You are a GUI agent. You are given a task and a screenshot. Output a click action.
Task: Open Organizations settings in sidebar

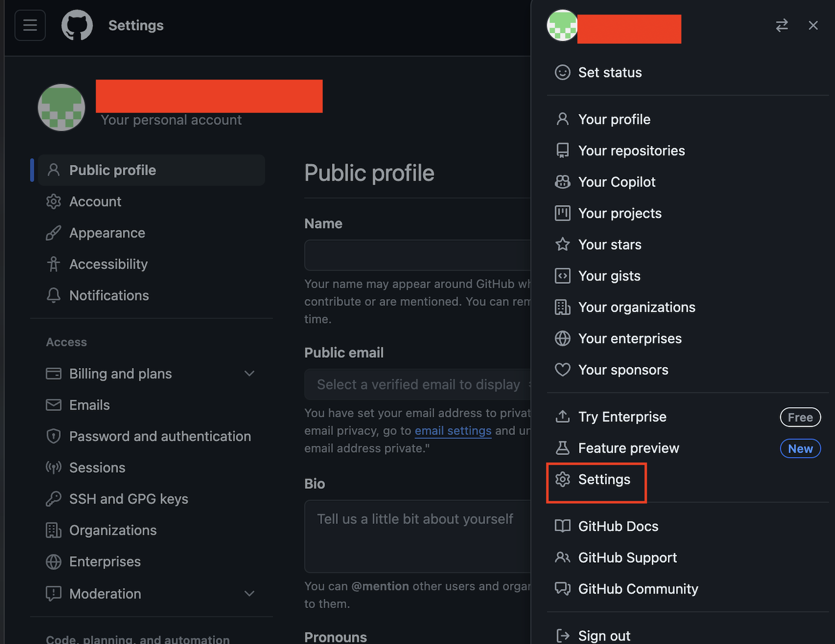151,530
